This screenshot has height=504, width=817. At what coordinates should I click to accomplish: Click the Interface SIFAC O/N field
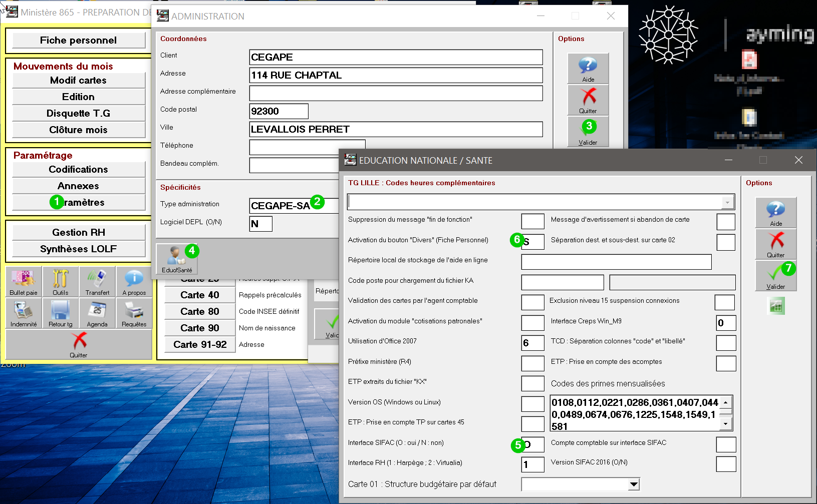[x=535, y=444]
